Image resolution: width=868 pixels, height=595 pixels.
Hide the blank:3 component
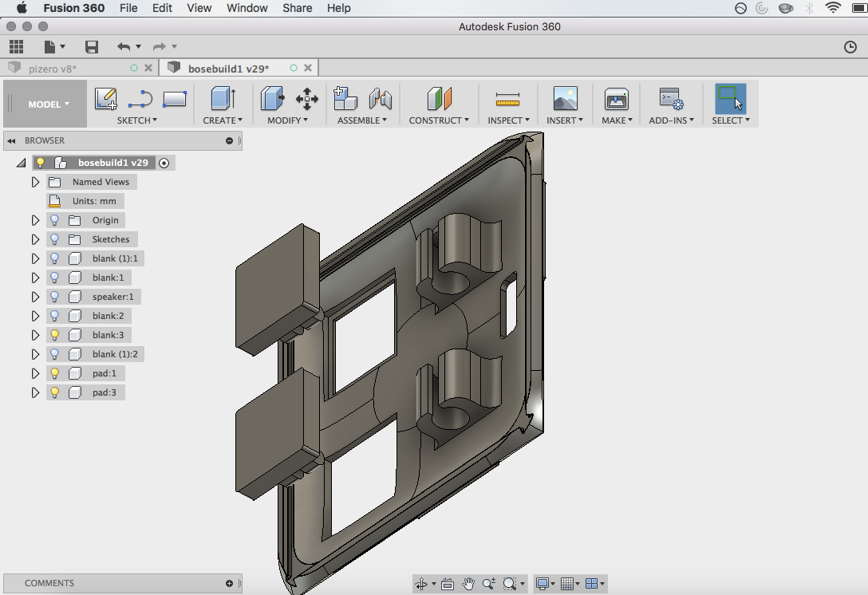(54, 335)
